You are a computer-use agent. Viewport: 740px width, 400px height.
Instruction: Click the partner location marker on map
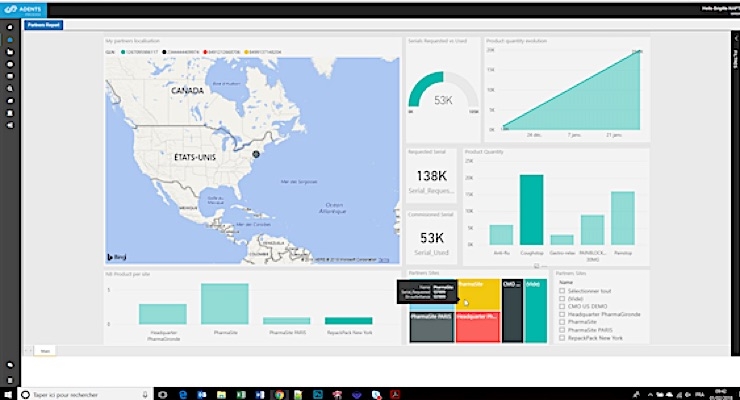pyautogui.click(x=255, y=153)
